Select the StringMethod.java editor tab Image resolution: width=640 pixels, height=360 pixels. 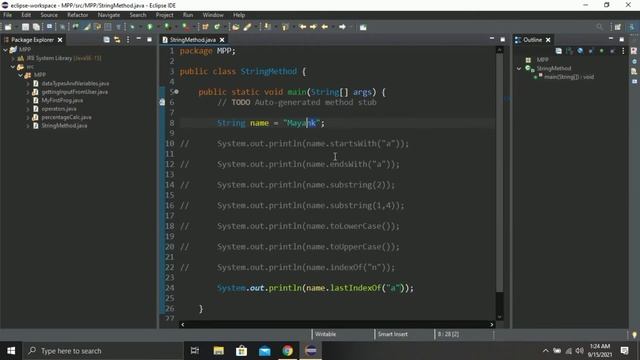193,40
